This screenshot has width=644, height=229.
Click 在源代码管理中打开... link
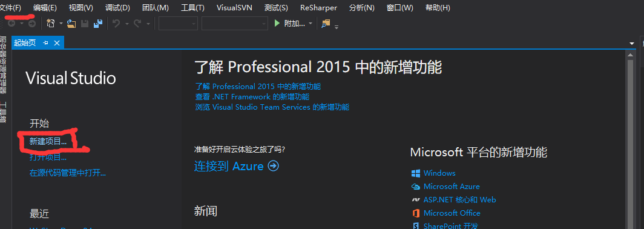[68, 173]
